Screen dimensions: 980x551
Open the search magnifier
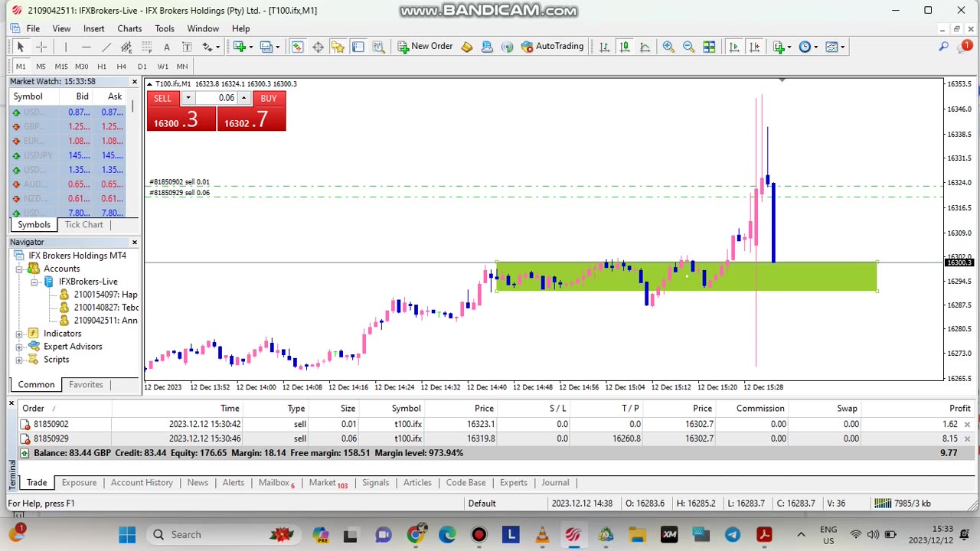tap(943, 47)
